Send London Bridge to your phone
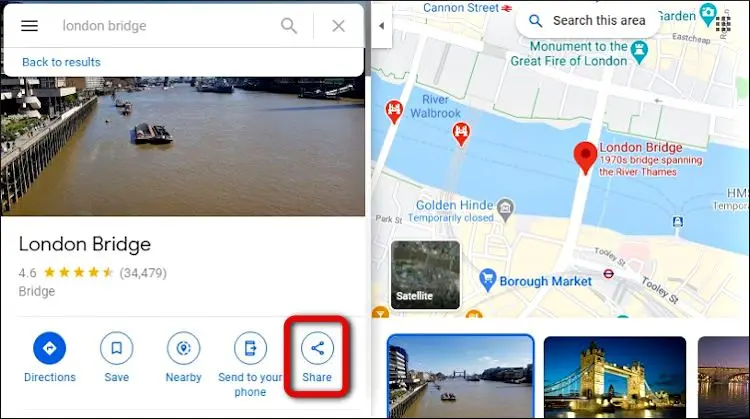This screenshot has height=419, width=750. [250, 364]
